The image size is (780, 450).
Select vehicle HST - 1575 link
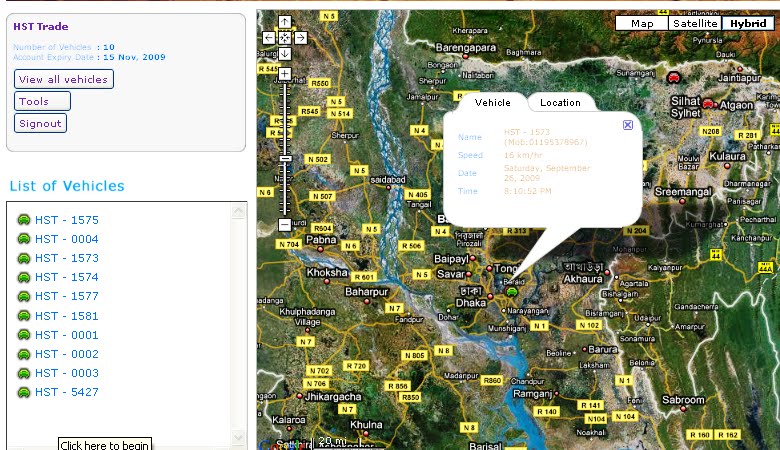(x=67, y=220)
